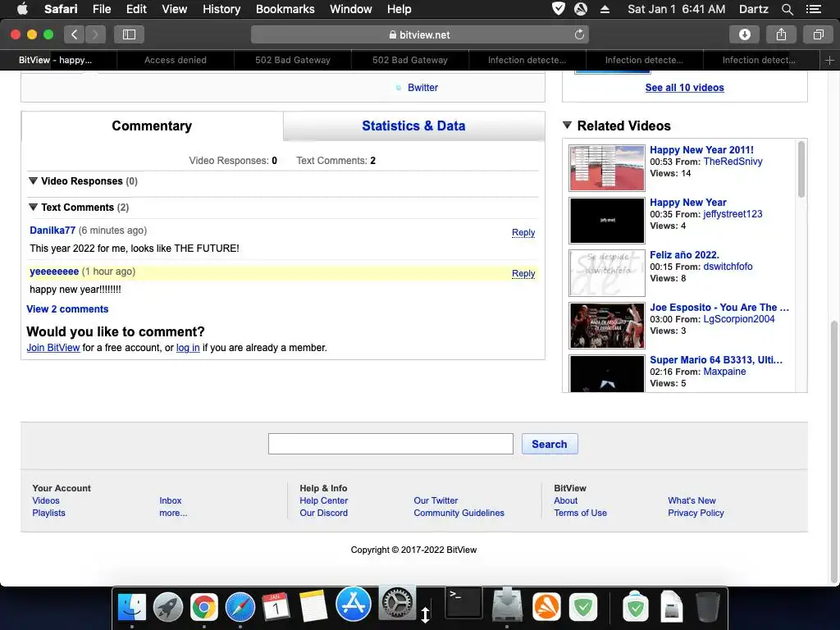Open the Safari downloads icon
Image resolution: width=840 pixels, height=630 pixels.
pos(745,34)
